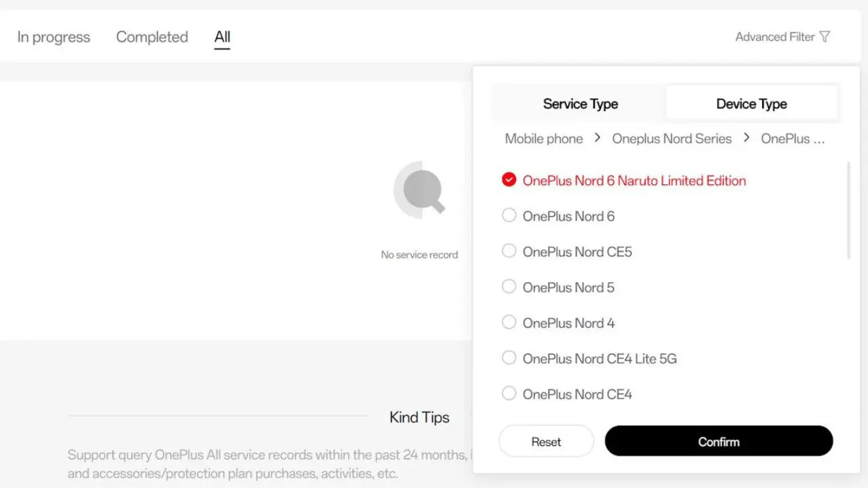Confirm the selected device filter
This screenshot has height=488, width=868.
718,441
